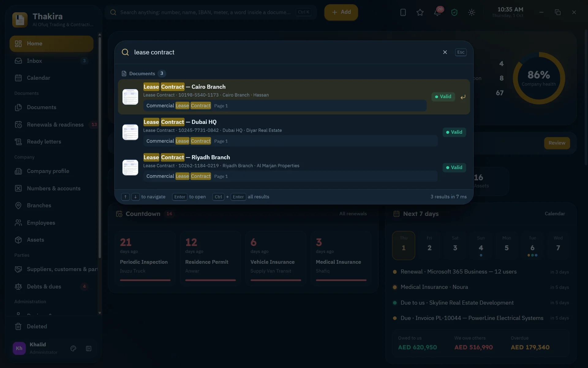Image resolution: width=588 pixels, height=368 pixels.
Task: Click the palette theme icon near Khalid
Action: click(x=73, y=348)
